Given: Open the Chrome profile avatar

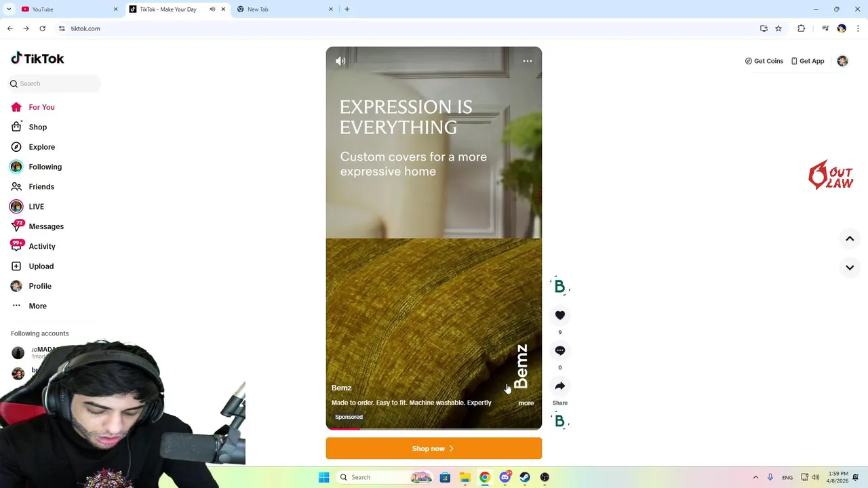Looking at the screenshot, I should pos(842,28).
